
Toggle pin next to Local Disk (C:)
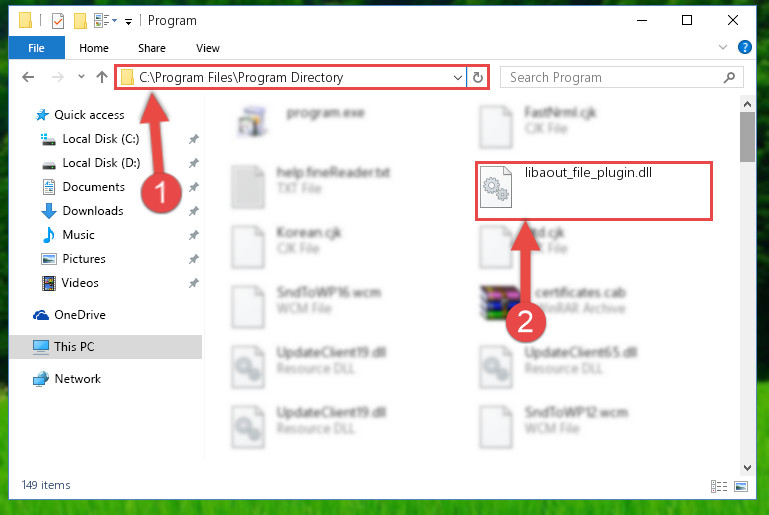pos(194,139)
